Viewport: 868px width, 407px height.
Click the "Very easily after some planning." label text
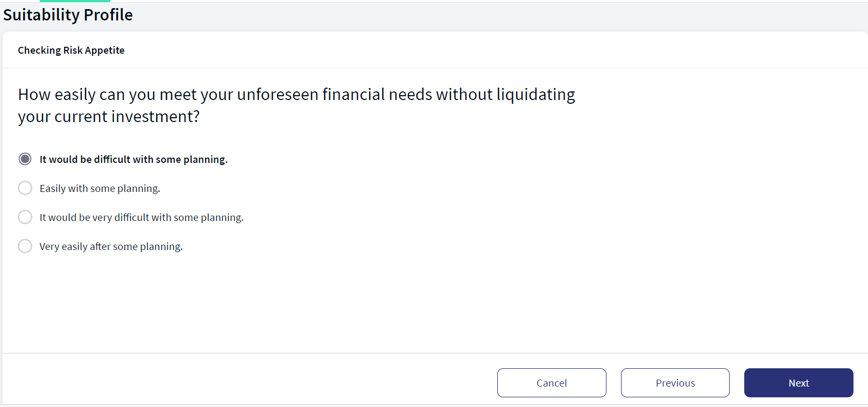tap(111, 247)
